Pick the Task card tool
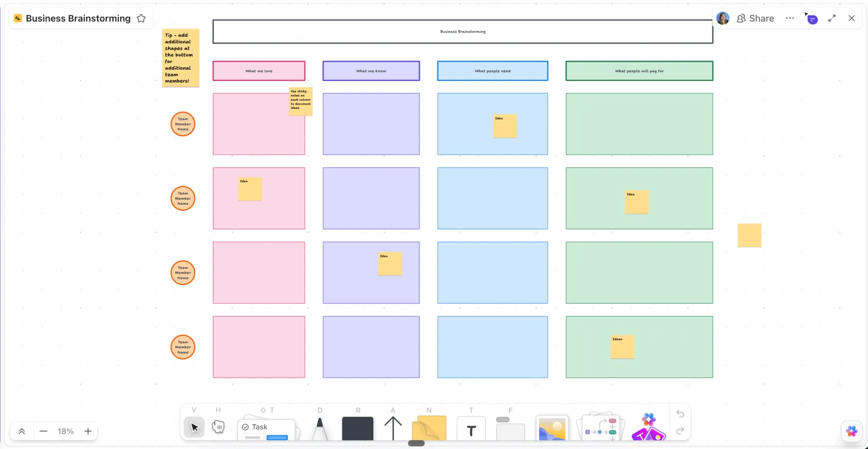The width and height of the screenshot is (868, 449). pos(266,430)
